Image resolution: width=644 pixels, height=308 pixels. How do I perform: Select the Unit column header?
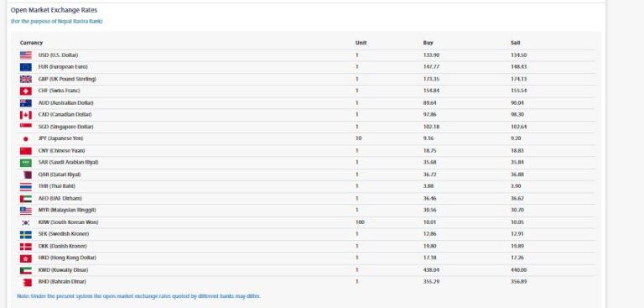361,43
